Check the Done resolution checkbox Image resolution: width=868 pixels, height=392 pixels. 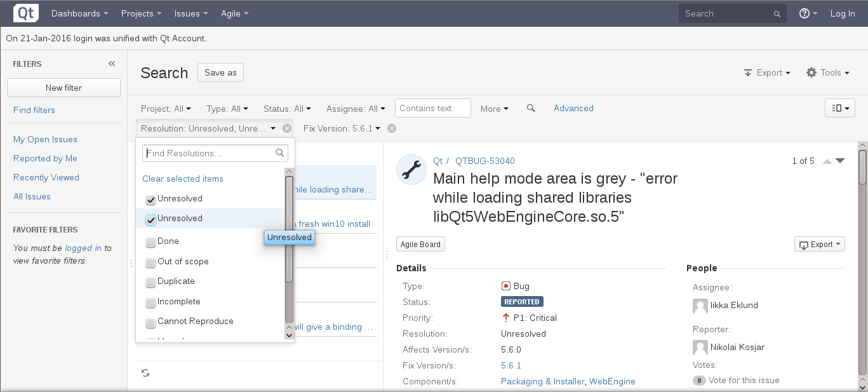pos(150,242)
